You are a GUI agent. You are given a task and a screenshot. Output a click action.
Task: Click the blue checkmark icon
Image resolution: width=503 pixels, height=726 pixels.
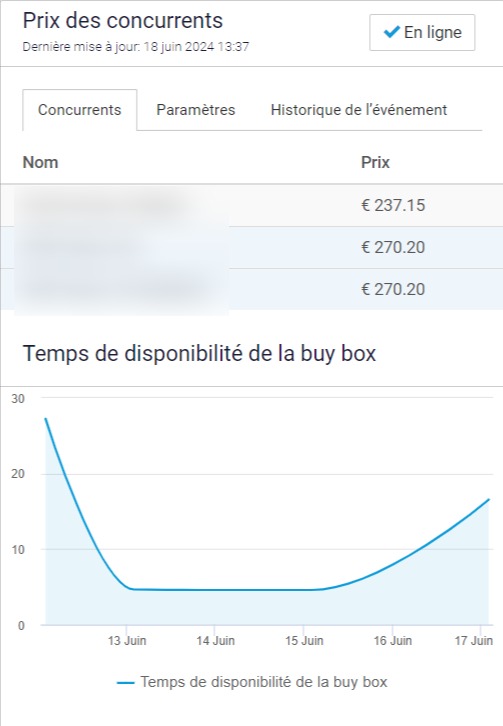pos(392,31)
